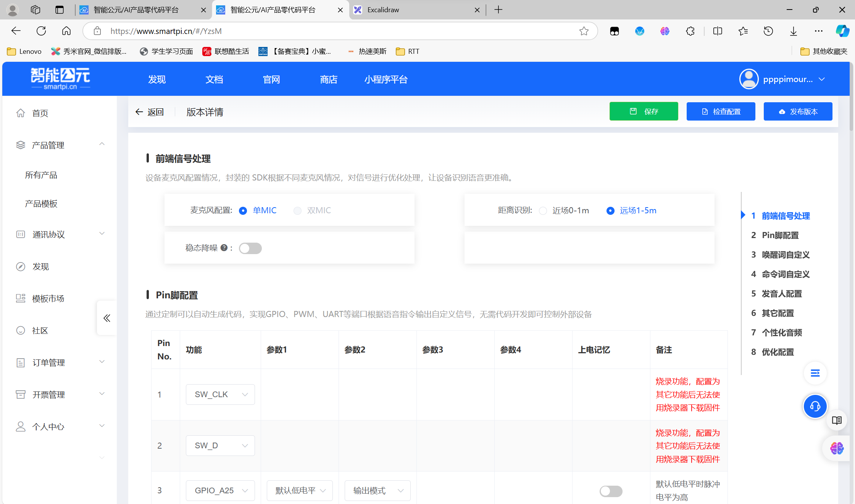Open workspaces icon in title bar
The image size is (855, 504).
point(35,10)
